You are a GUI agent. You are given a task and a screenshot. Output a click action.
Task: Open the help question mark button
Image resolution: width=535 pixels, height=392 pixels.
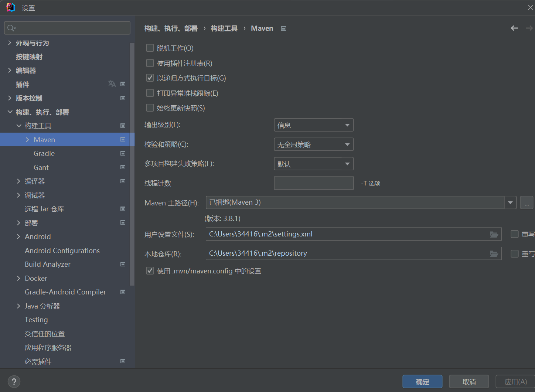[14, 382]
